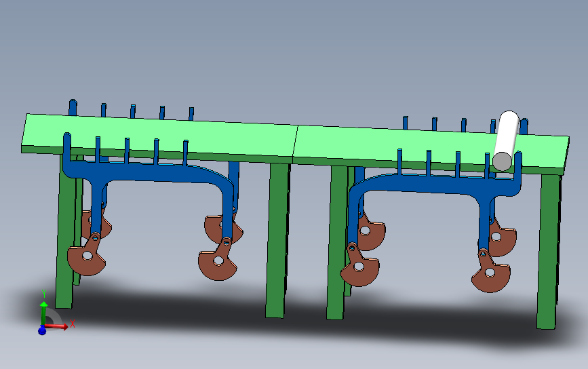Select the far-right dark green table leg

[x=547, y=251]
